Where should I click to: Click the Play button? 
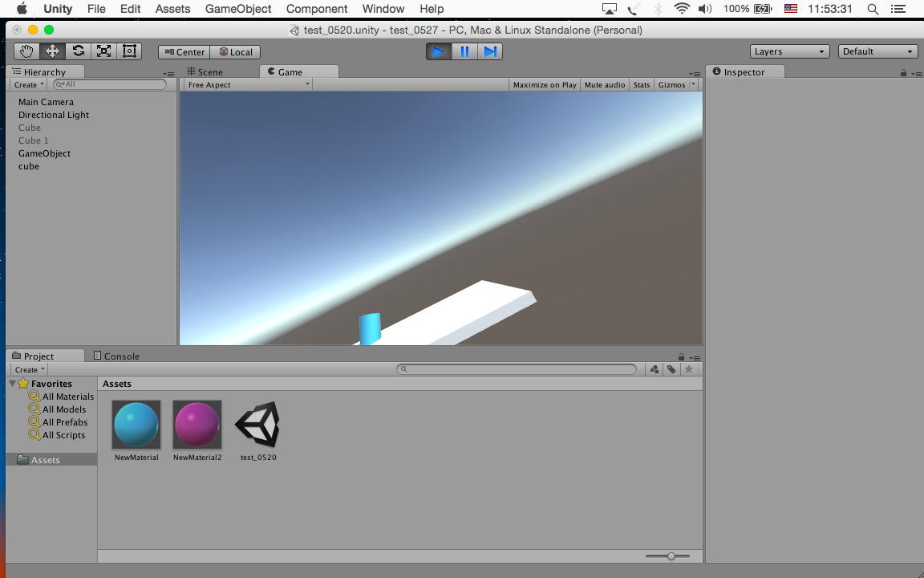[439, 51]
